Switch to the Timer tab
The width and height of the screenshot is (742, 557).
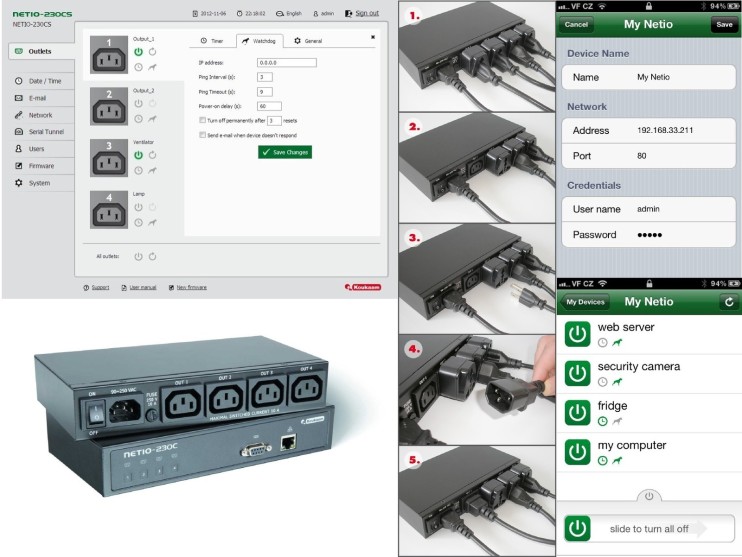[x=211, y=41]
